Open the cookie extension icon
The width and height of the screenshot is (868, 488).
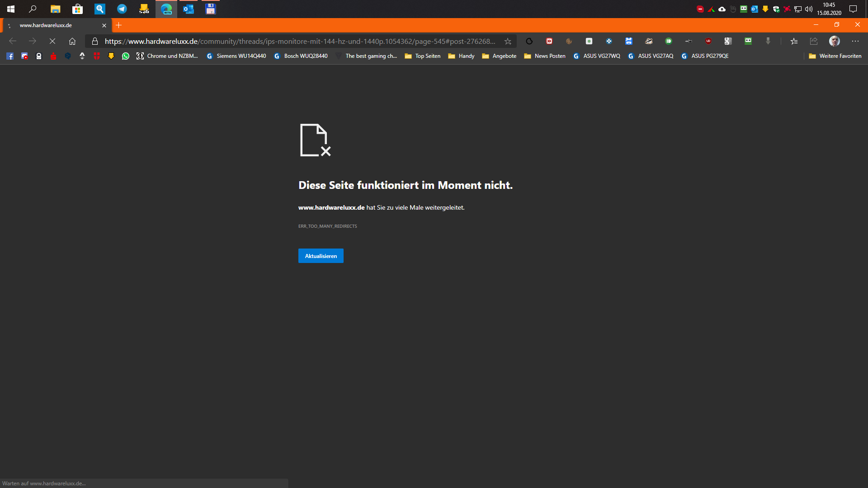pos(569,41)
